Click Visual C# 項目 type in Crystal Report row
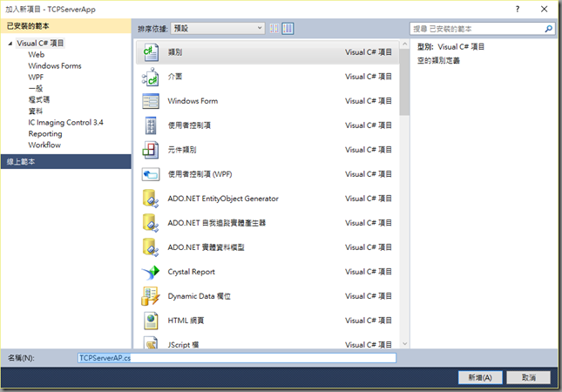562x392 pixels. 369,272
